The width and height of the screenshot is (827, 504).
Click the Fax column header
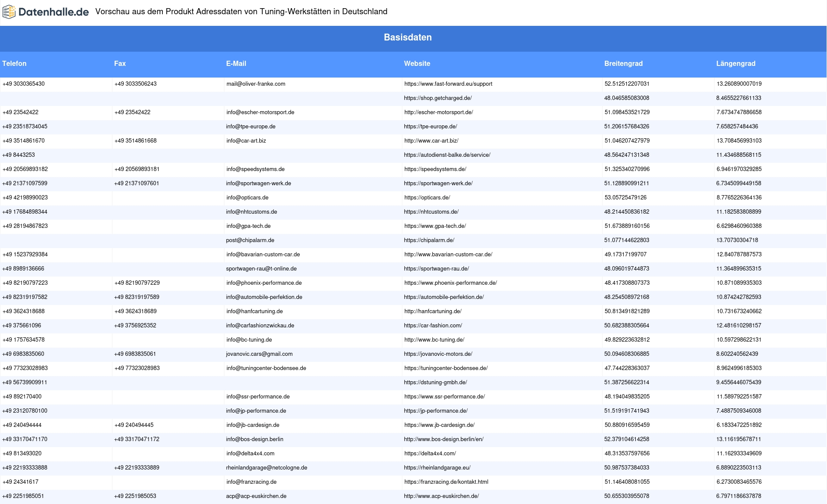pyautogui.click(x=120, y=64)
